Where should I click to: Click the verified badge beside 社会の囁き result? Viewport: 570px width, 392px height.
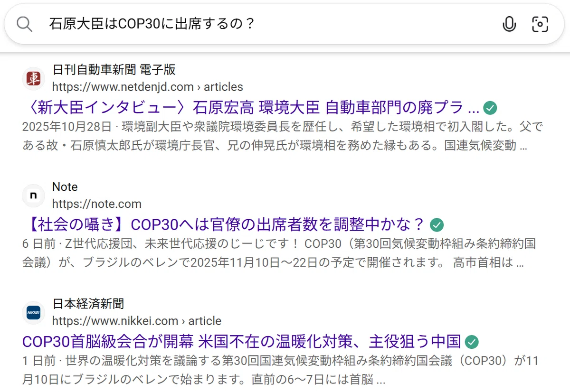(437, 225)
